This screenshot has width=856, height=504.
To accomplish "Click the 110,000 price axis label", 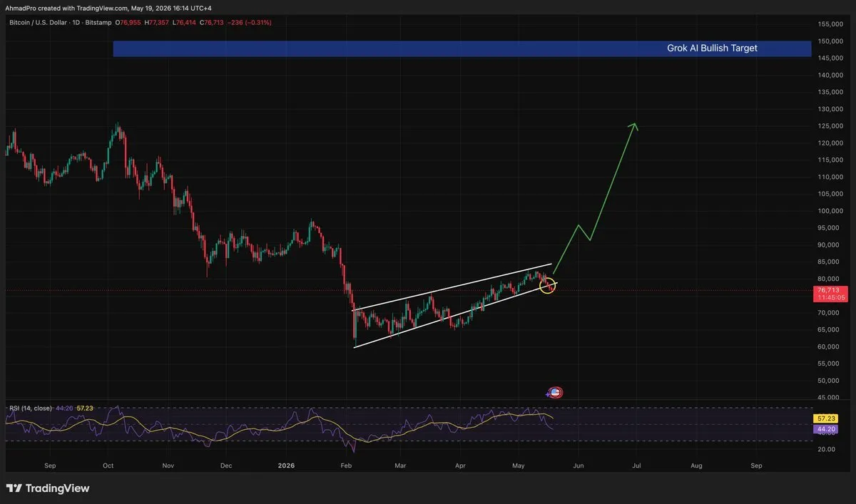I will 830,177.
